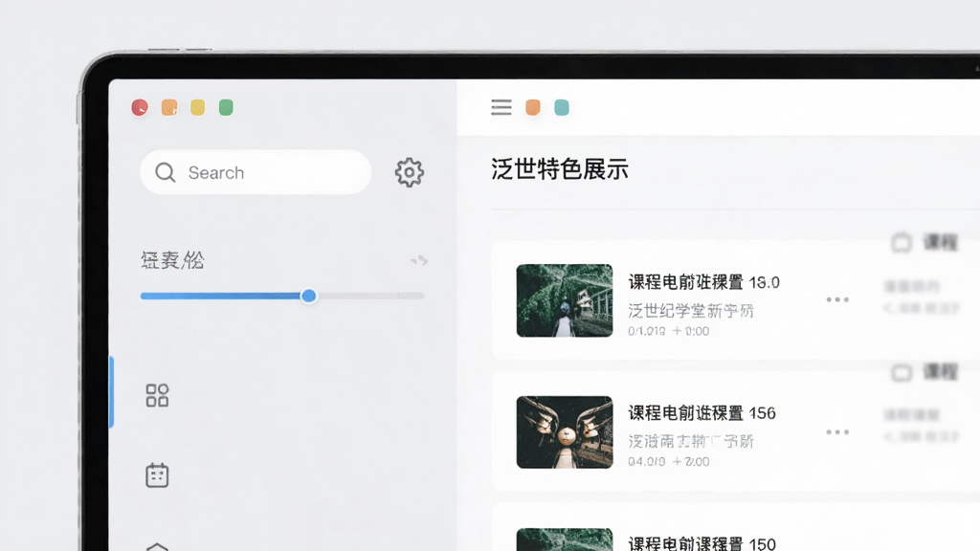Click the orange window button in sidebar
The image size is (980, 551).
coord(168,107)
